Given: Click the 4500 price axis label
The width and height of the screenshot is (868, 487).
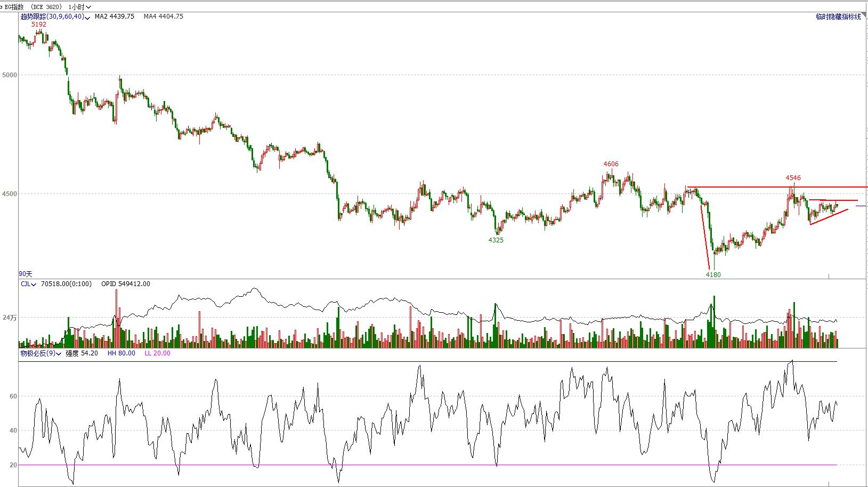Looking at the screenshot, I should [x=10, y=194].
